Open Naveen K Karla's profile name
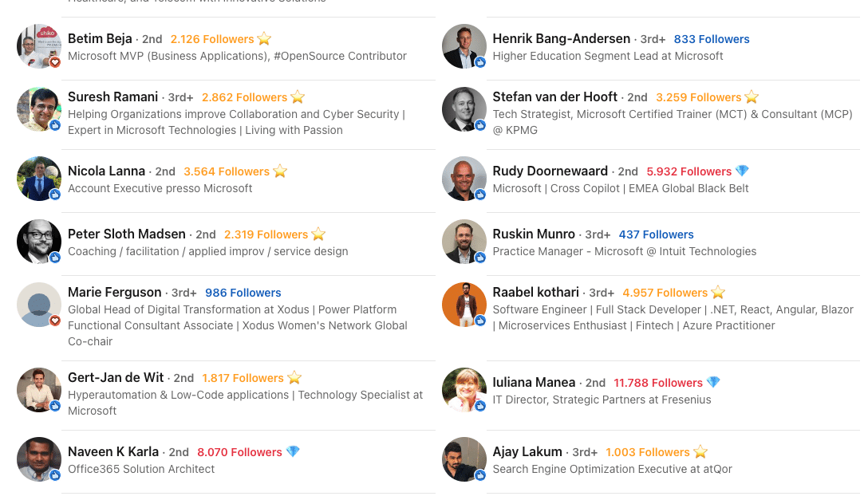The width and height of the screenshot is (868, 500). pos(113,451)
